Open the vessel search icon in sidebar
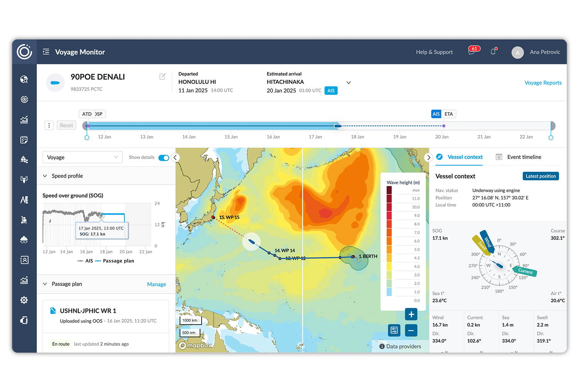Image resolution: width=579 pixels, height=392 pixels. (24, 79)
